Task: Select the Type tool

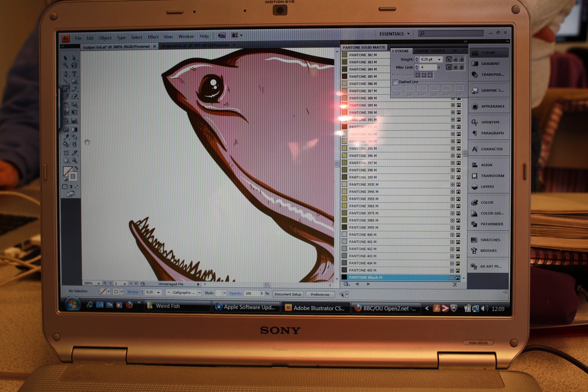Action: tap(74, 74)
